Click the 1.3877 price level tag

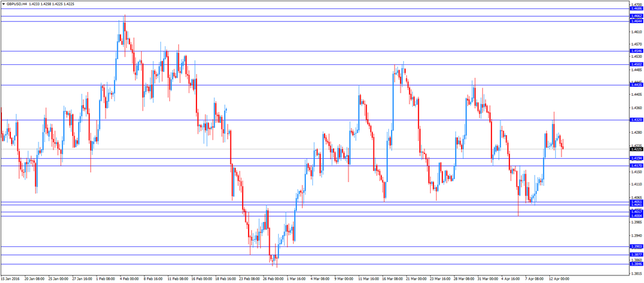click(636, 255)
